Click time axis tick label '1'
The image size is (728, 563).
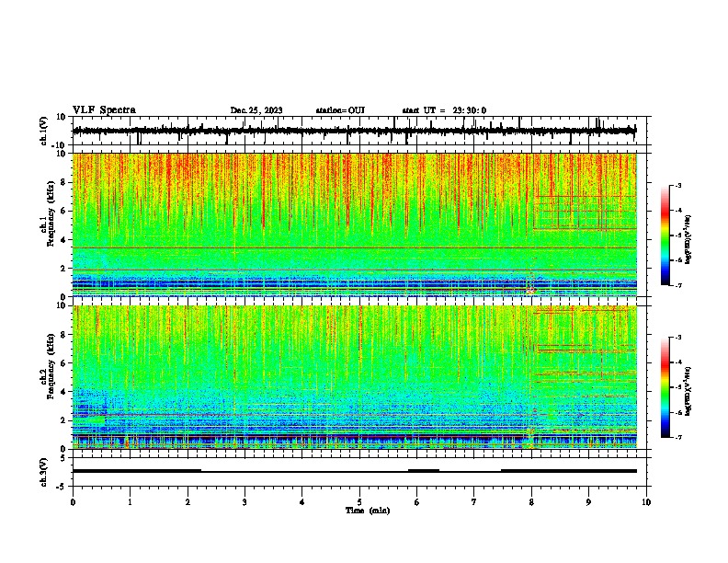coord(130,502)
